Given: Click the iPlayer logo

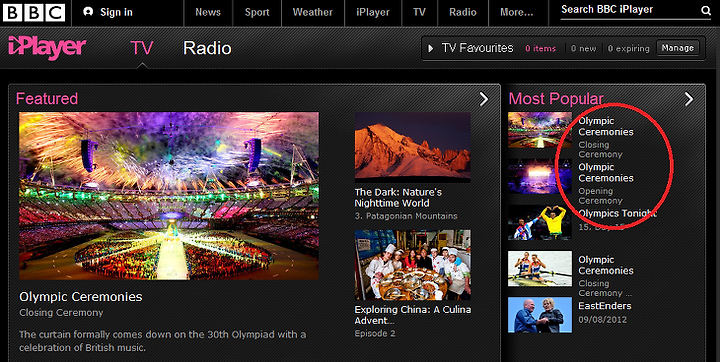Looking at the screenshot, I should point(47,48).
